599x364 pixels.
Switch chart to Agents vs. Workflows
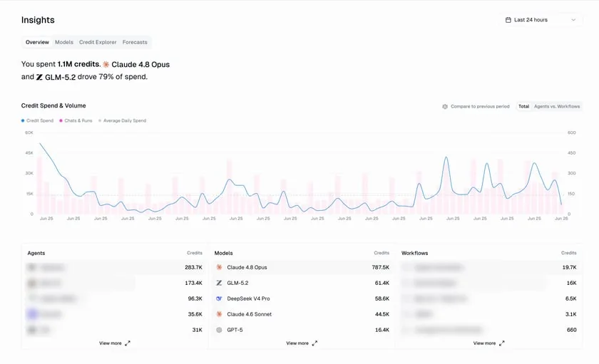(557, 106)
